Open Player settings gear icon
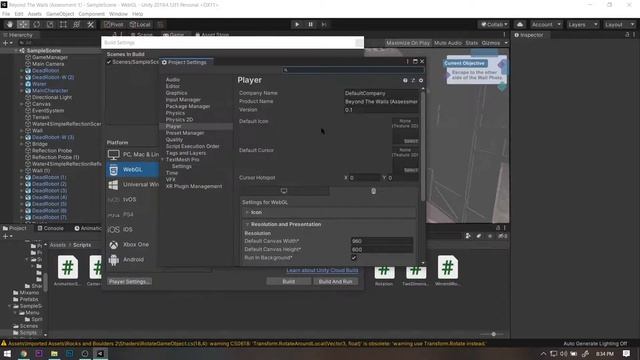Screen dimensions: 640x360 click(x=421, y=80)
